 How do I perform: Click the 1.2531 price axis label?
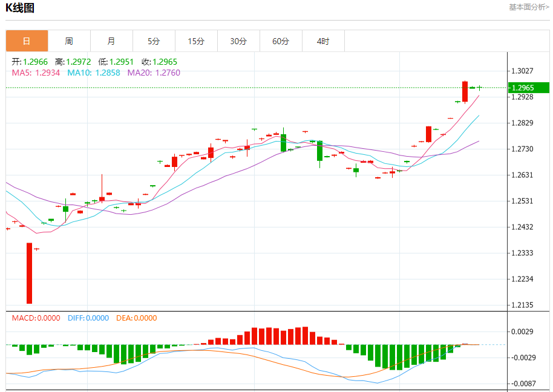tap(522, 201)
